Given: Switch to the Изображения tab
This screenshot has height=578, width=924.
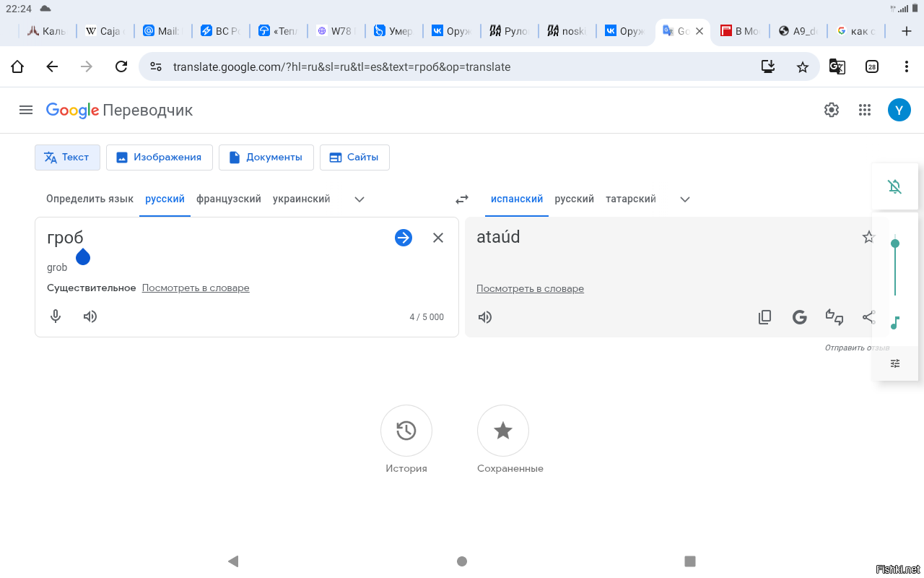Looking at the screenshot, I should 159,157.
